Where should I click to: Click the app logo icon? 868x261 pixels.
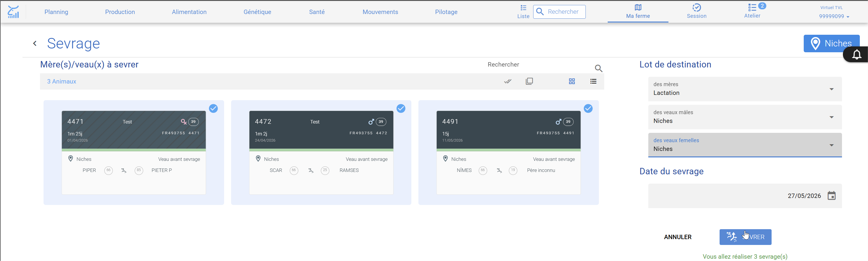click(13, 12)
